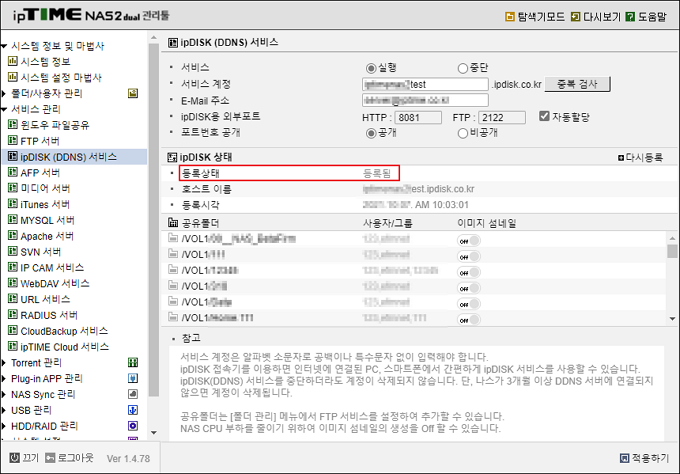Click the E-Mail 주소 input field
Image resolution: width=680 pixels, height=474 pixels.
point(425,100)
